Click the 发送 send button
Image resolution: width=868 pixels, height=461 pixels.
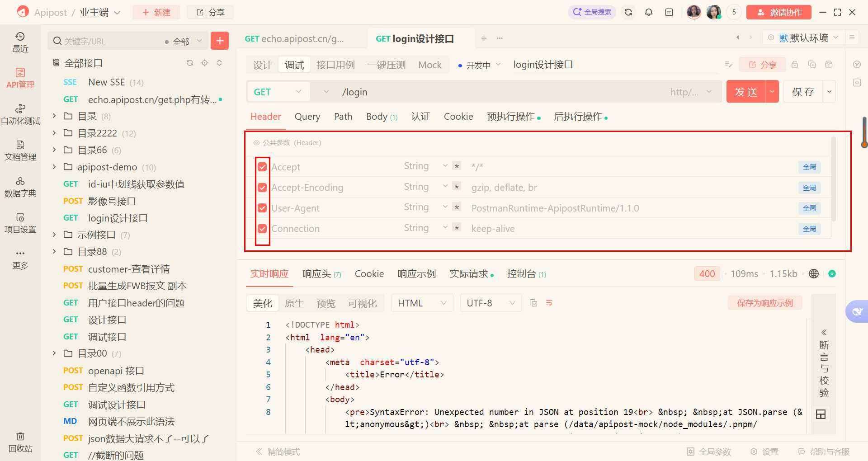pyautogui.click(x=746, y=92)
